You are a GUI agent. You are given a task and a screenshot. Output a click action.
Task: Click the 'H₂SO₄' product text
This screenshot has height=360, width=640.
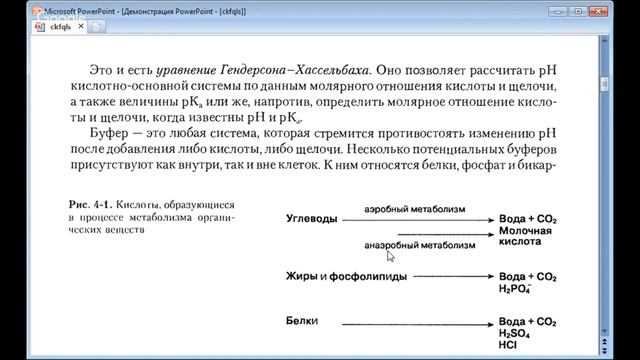(x=514, y=333)
